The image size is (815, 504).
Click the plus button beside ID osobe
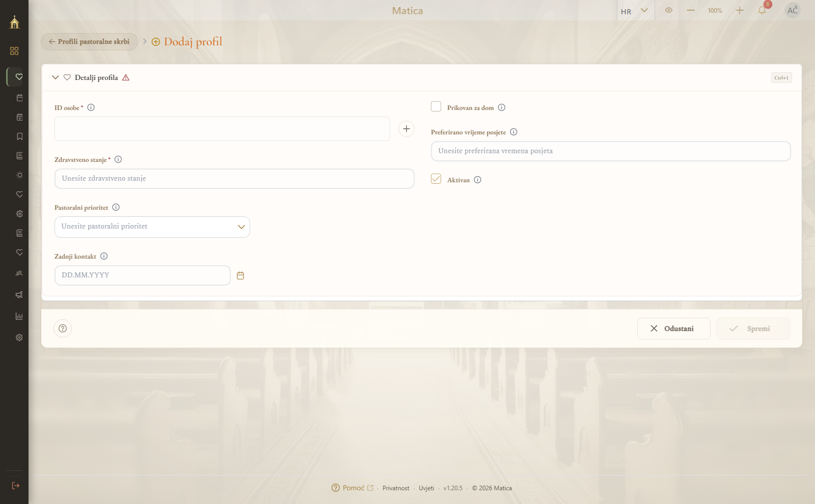406,129
